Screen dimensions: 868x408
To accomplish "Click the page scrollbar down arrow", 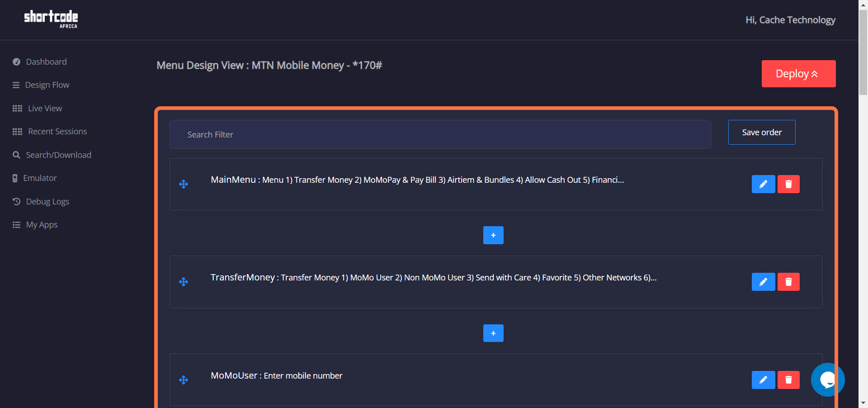I will point(863,403).
